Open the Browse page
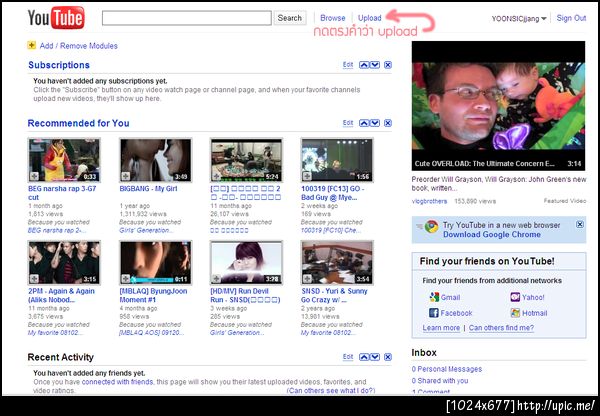The height and width of the screenshot is (416, 600). click(333, 18)
